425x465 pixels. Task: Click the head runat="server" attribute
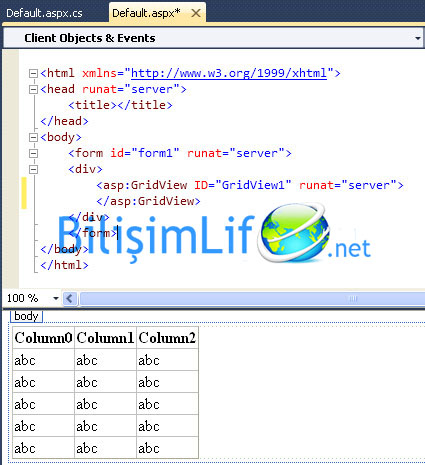[x=131, y=89]
